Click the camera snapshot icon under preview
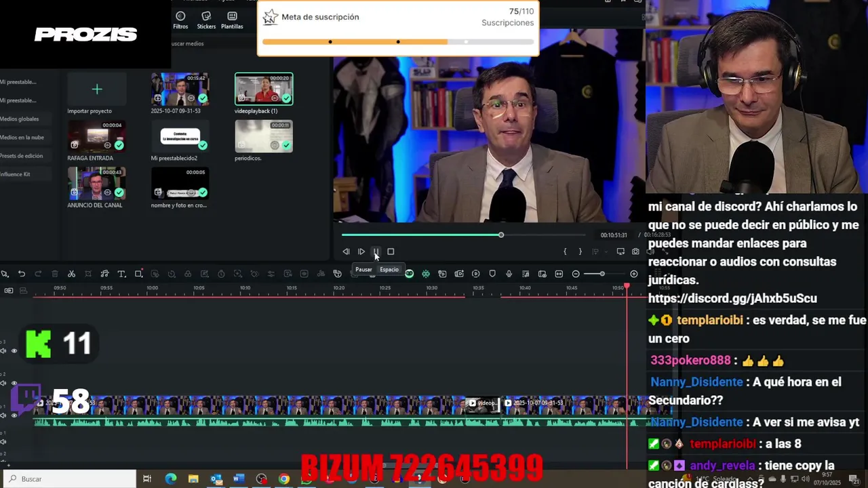Viewport: 868px width, 488px height. (635, 251)
